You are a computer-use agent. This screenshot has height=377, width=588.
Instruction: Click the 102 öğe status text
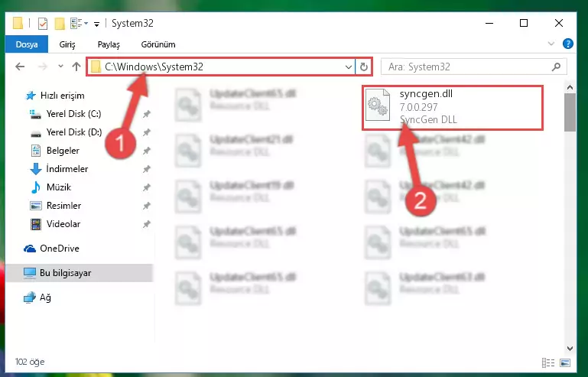(x=30, y=362)
